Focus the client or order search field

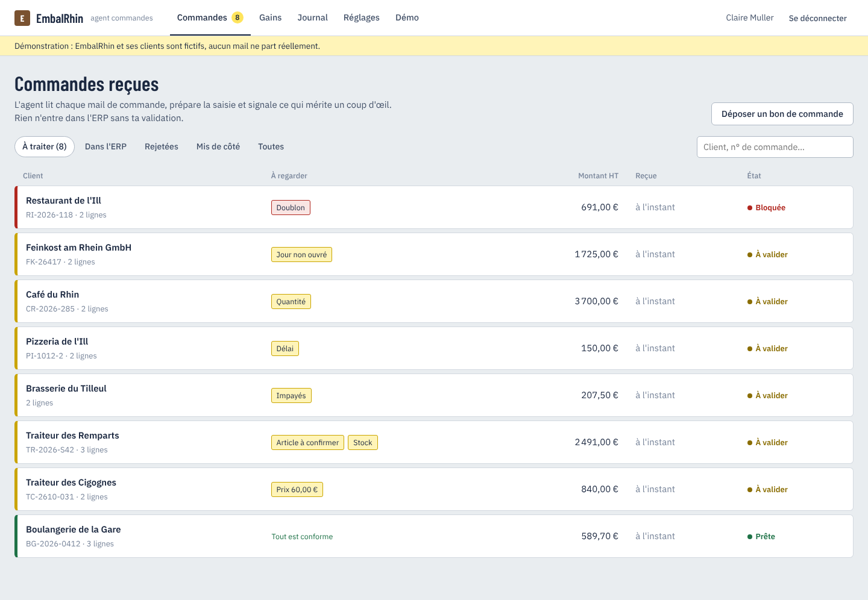pyautogui.click(x=775, y=147)
